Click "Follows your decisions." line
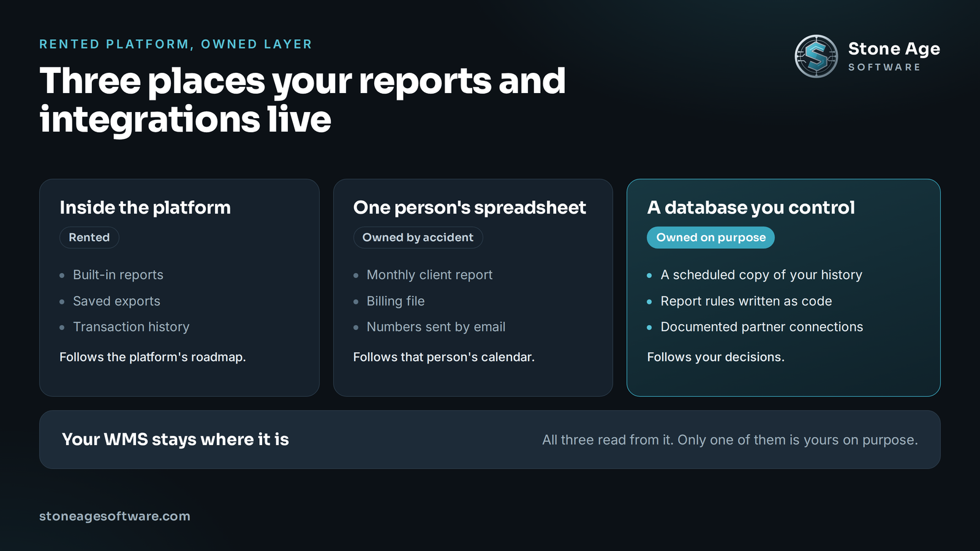The height and width of the screenshot is (551, 980). tap(715, 357)
